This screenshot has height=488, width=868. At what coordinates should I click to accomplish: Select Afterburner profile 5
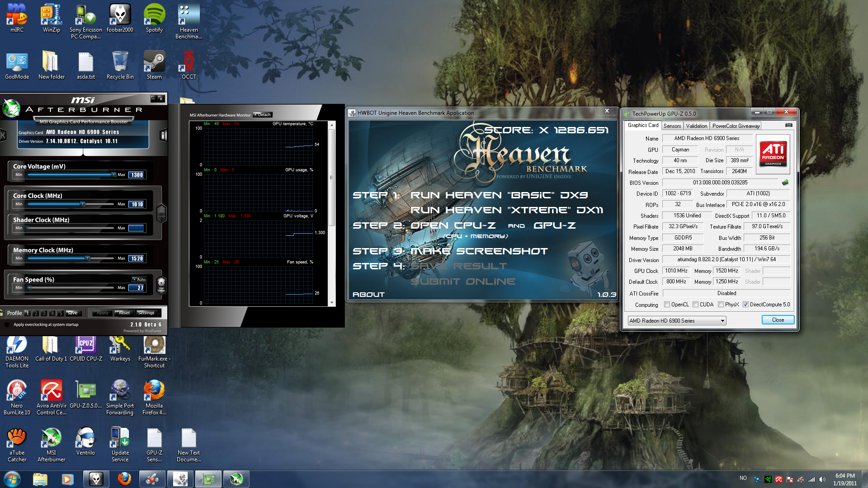(x=60, y=313)
